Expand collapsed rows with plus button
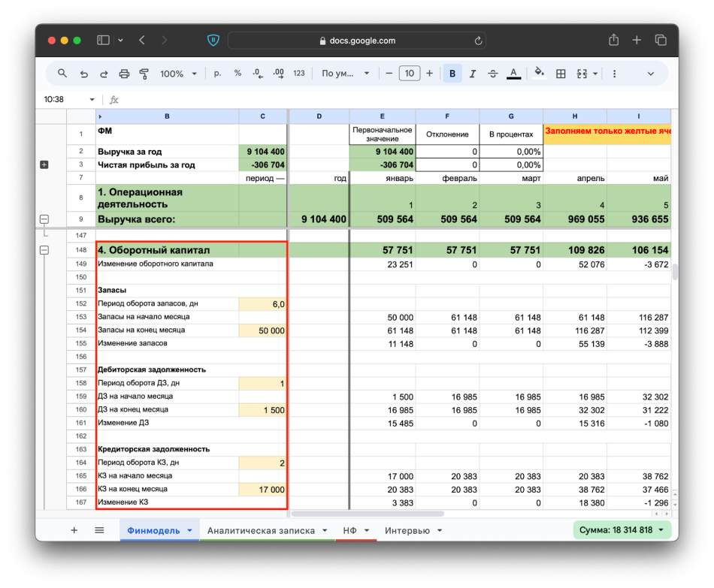The height and width of the screenshot is (588, 714). [x=44, y=164]
